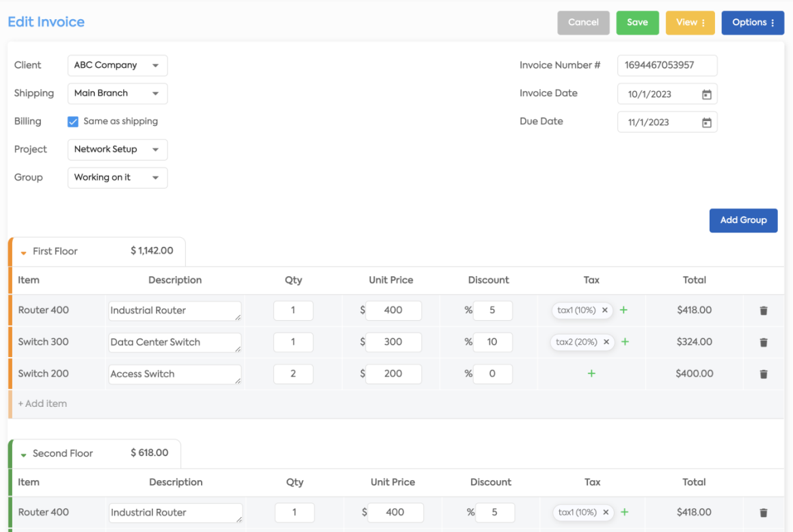793x532 pixels.
Task: Collapse the Second Floor group
Action: 23,455
